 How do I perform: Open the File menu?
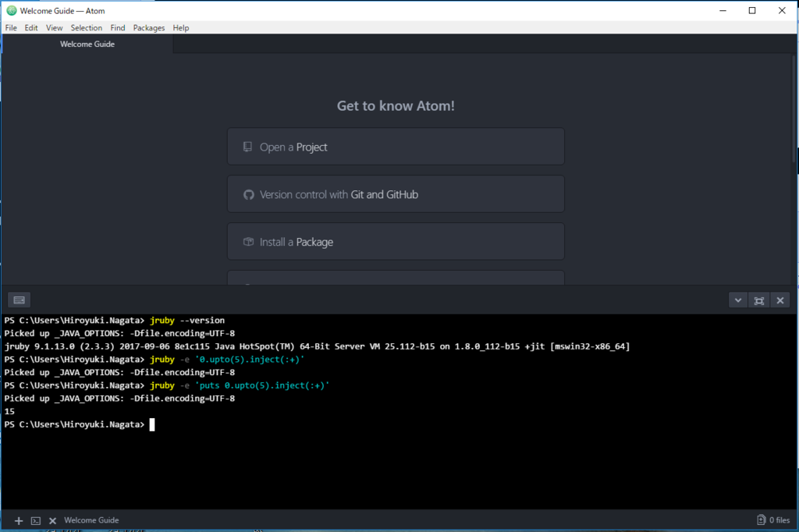pos(11,28)
